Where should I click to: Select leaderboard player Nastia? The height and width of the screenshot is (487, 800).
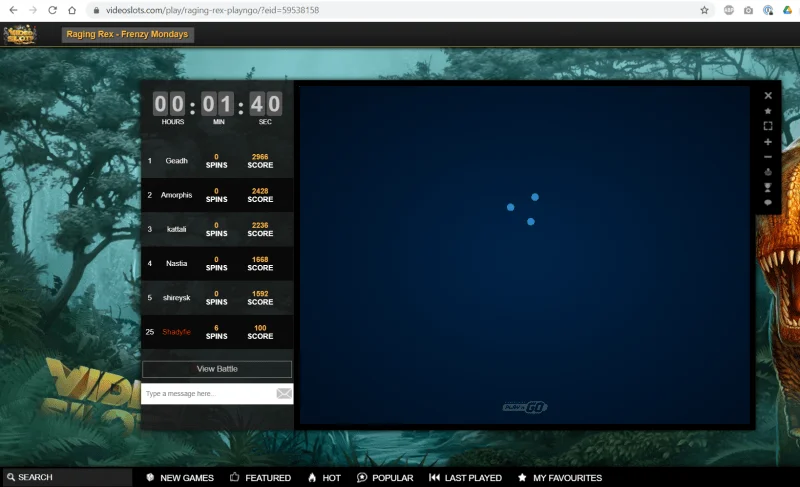177,263
